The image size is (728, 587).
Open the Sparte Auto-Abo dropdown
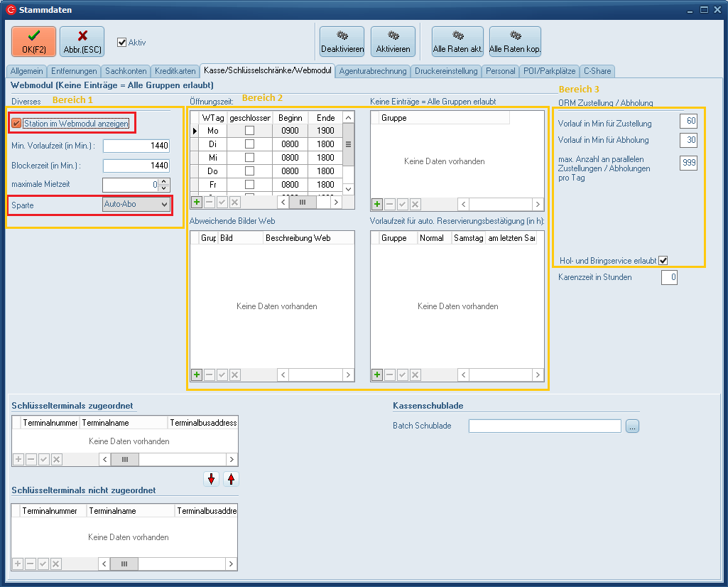pos(164,205)
